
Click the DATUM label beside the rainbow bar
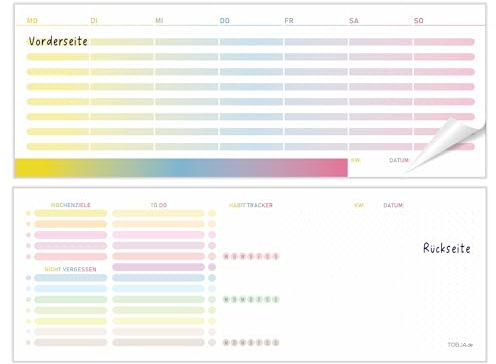pos(399,160)
